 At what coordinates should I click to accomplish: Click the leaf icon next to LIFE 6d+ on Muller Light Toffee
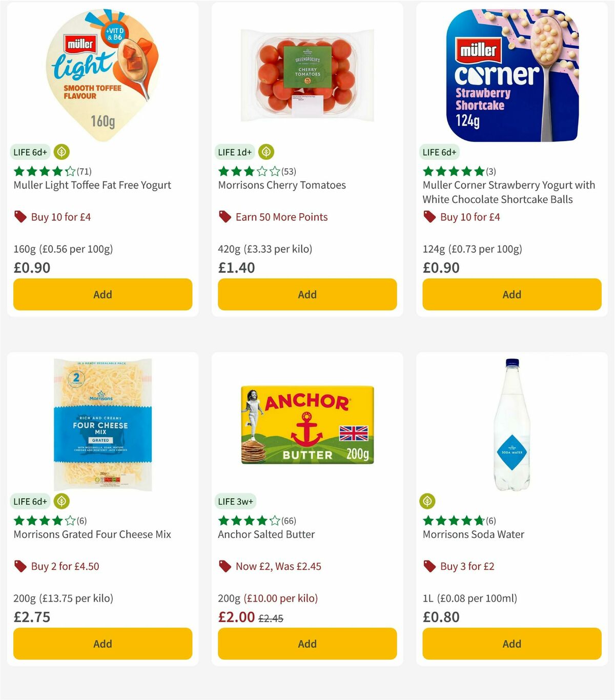(61, 152)
